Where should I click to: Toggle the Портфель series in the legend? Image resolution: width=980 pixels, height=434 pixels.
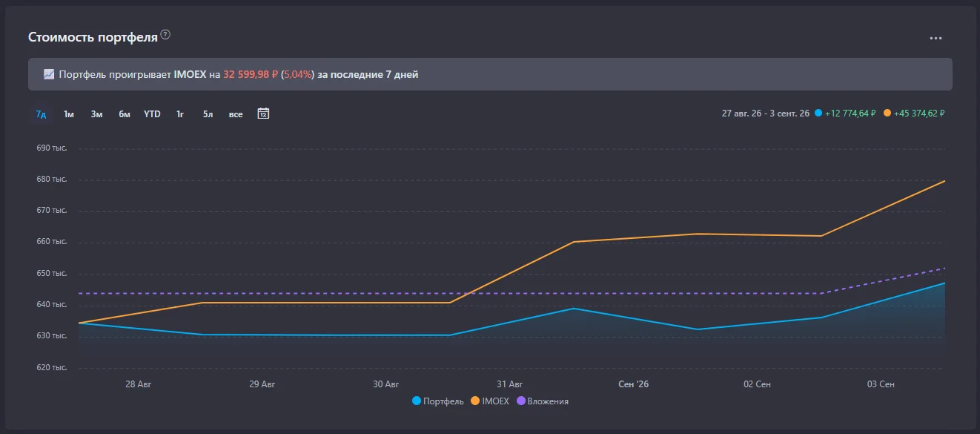pyautogui.click(x=438, y=401)
